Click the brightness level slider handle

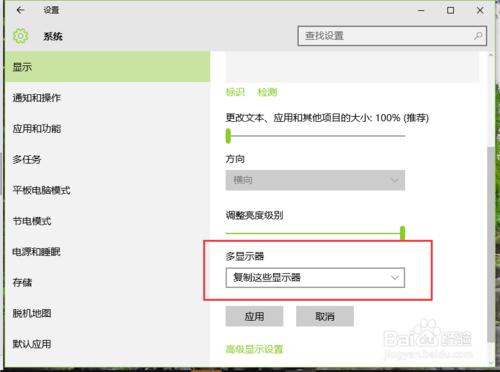402,233
